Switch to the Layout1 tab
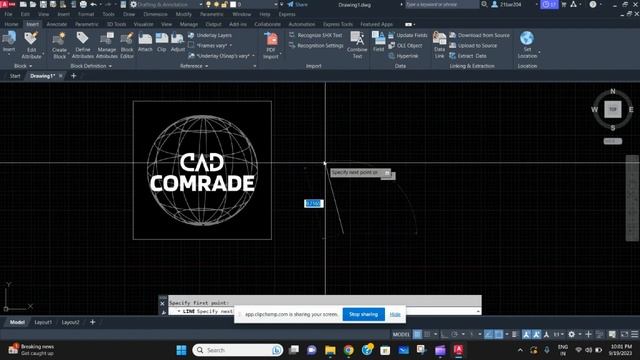The width and height of the screenshot is (640, 360). (43, 322)
